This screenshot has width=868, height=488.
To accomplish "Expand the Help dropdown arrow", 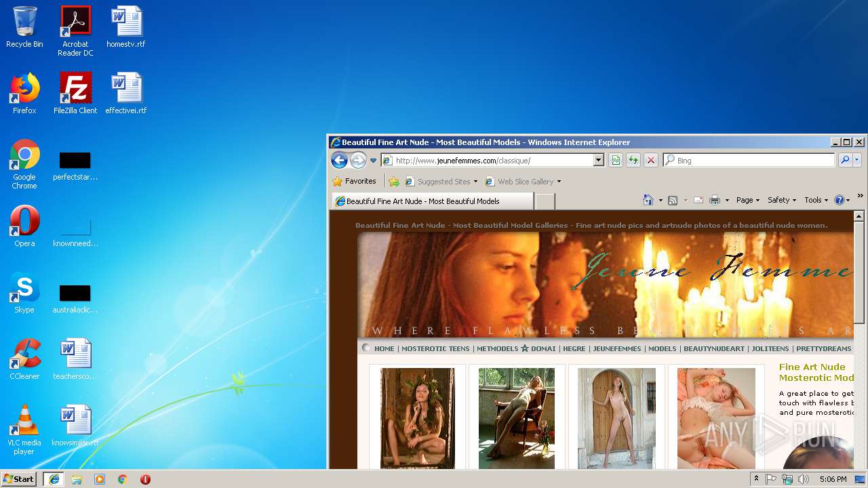I will pyautogui.click(x=848, y=201).
